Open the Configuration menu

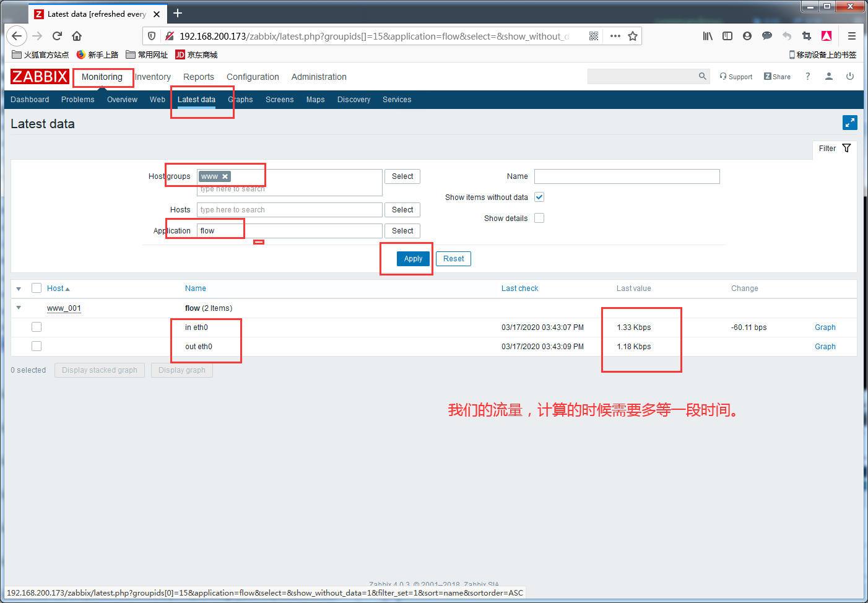pos(253,77)
